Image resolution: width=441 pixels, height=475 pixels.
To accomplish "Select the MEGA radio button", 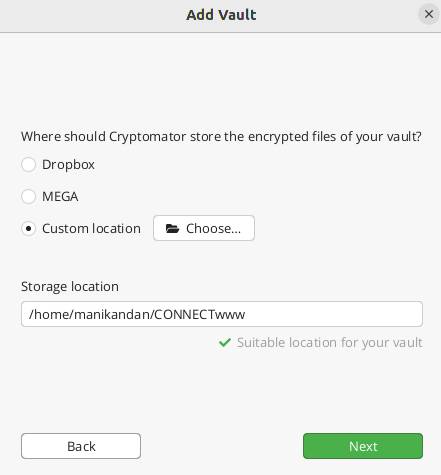I will [28, 197].
